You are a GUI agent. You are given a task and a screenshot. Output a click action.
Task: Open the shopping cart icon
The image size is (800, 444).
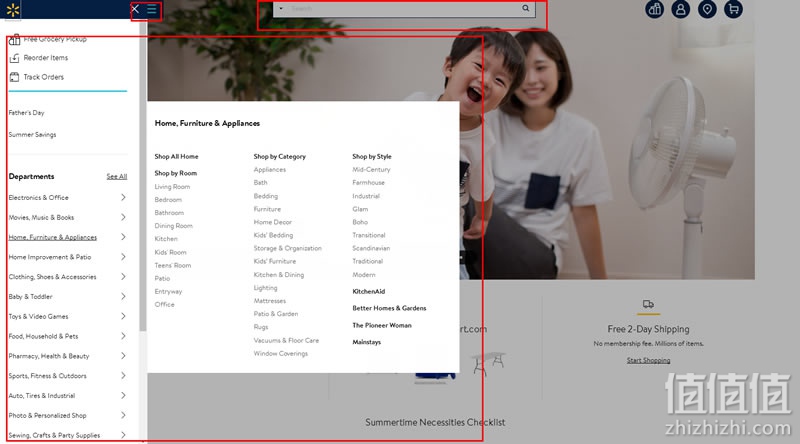tap(734, 9)
